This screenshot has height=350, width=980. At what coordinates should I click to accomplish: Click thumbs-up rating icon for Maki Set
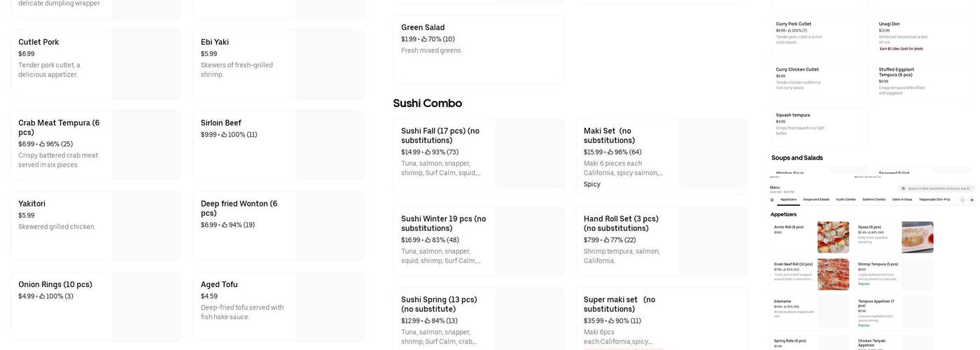(610, 153)
